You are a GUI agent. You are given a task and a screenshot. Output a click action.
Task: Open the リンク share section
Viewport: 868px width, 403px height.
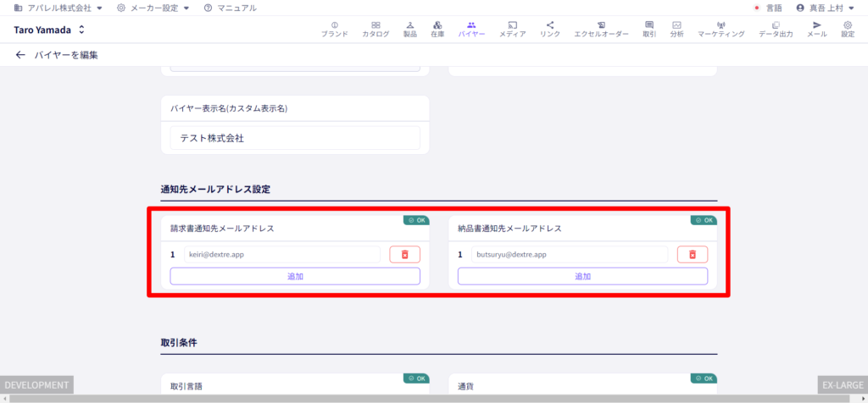(x=550, y=30)
